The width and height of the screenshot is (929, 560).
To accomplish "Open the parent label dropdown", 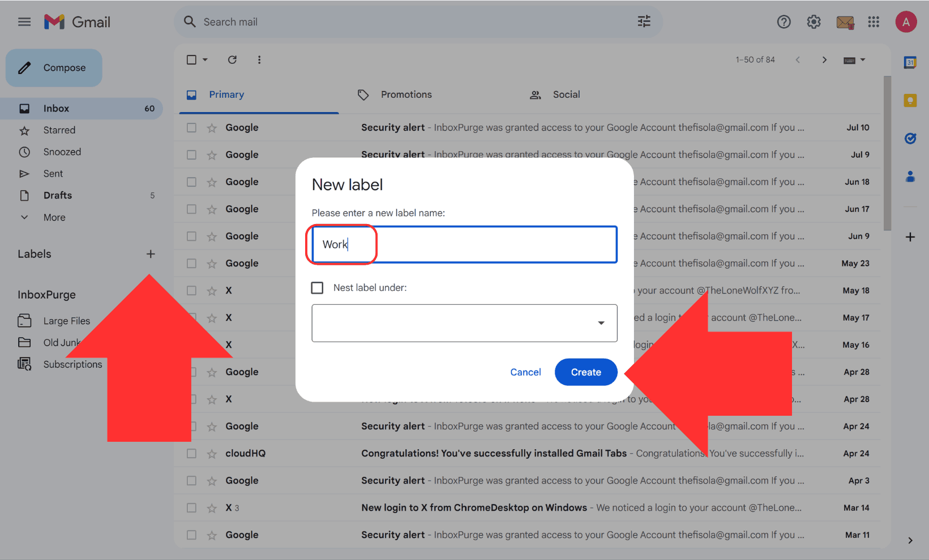I will pos(464,323).
